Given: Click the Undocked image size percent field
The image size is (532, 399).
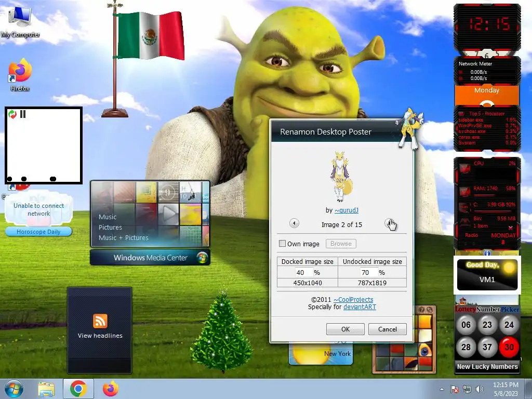Looking at the screenshot, I should 369,272.
